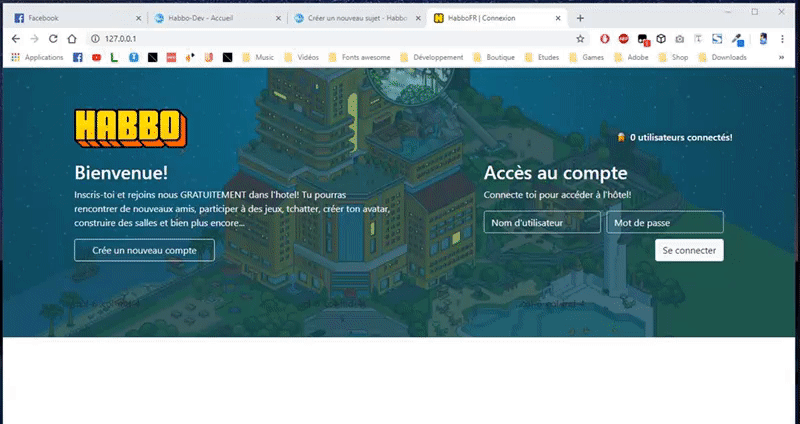Open the Fonts awesome bookmarks folder
The width and height of the screenshot is (800, 424).
[x=359, y=58]
